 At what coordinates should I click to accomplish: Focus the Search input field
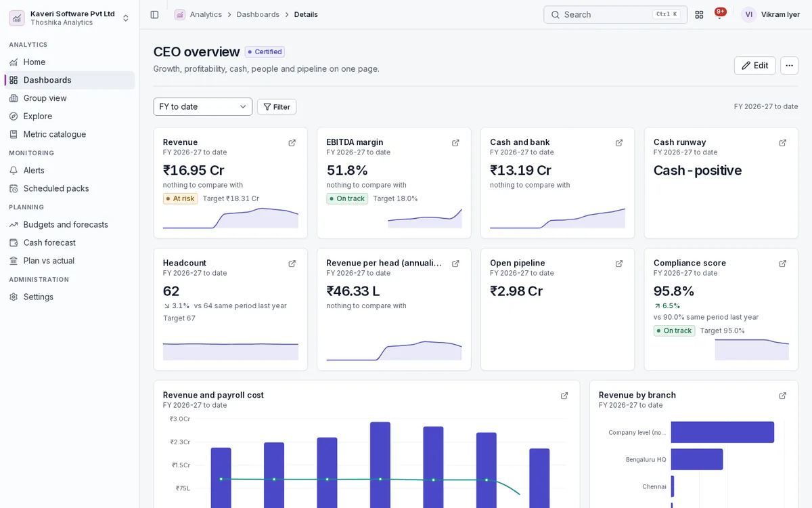point(615,14)
